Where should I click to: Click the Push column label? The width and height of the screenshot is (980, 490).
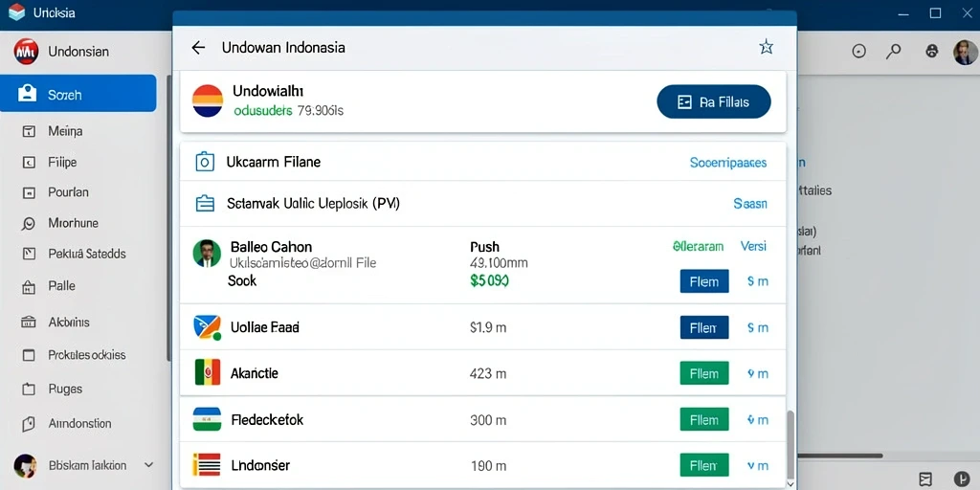[484, 246]
